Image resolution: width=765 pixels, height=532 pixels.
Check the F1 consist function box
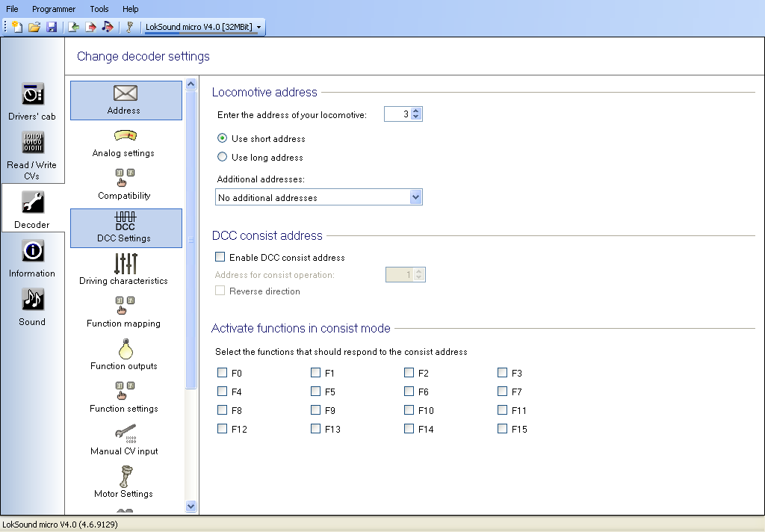[x=316, y=373]
